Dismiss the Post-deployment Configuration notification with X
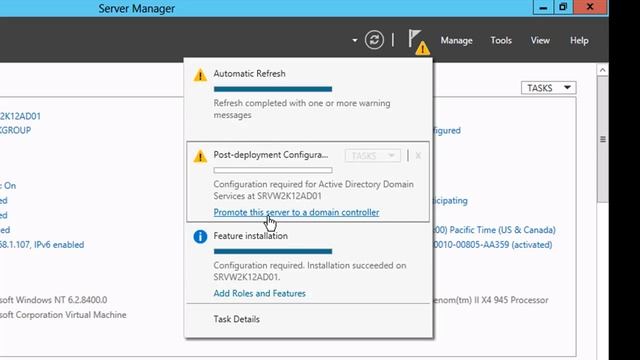 pos(418,156)
